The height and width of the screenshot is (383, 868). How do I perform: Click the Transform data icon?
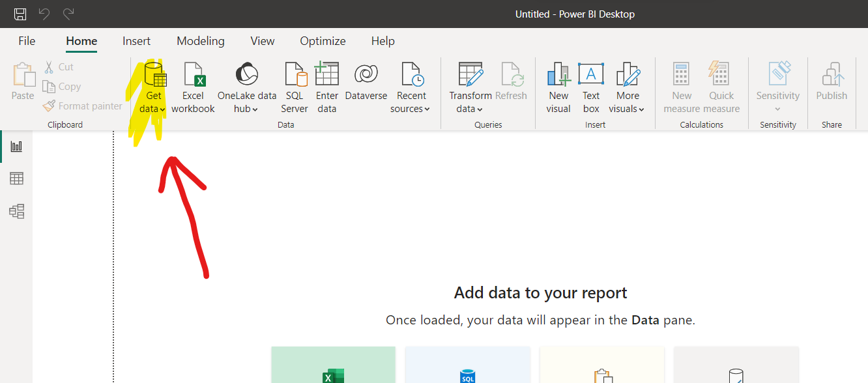click(x=470, y=74)
